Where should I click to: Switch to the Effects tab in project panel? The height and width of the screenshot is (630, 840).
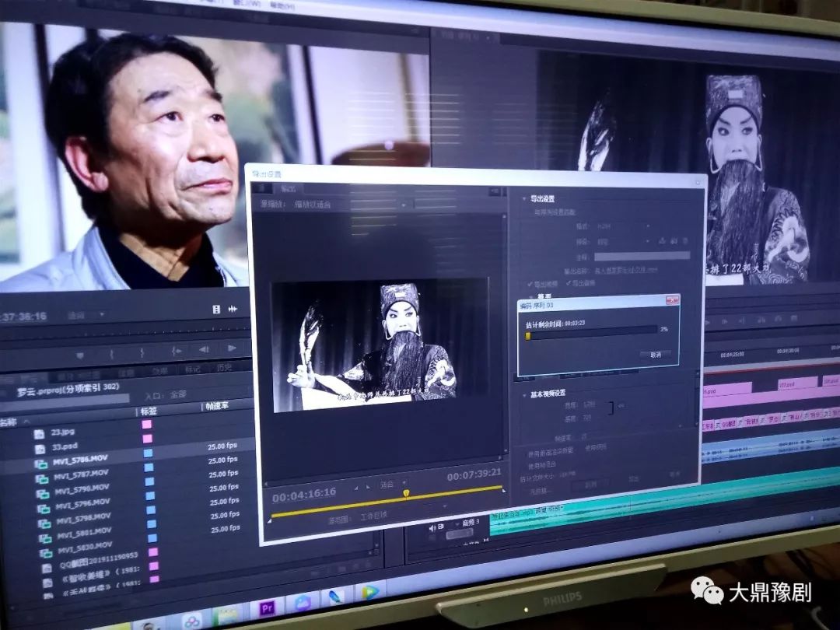pos(159,371)
